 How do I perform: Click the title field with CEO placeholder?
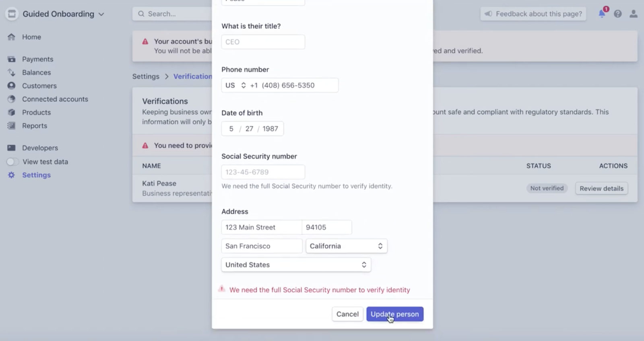tap(263, 42)
